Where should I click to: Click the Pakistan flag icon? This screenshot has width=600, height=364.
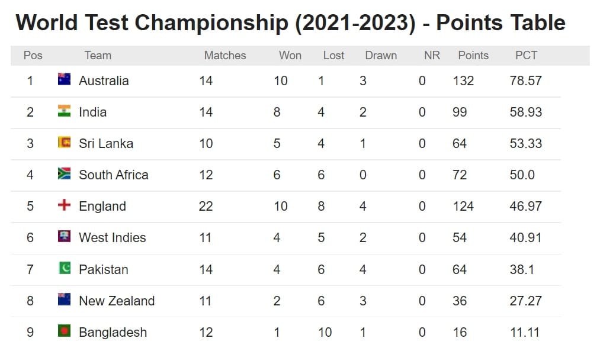point(65,268)
